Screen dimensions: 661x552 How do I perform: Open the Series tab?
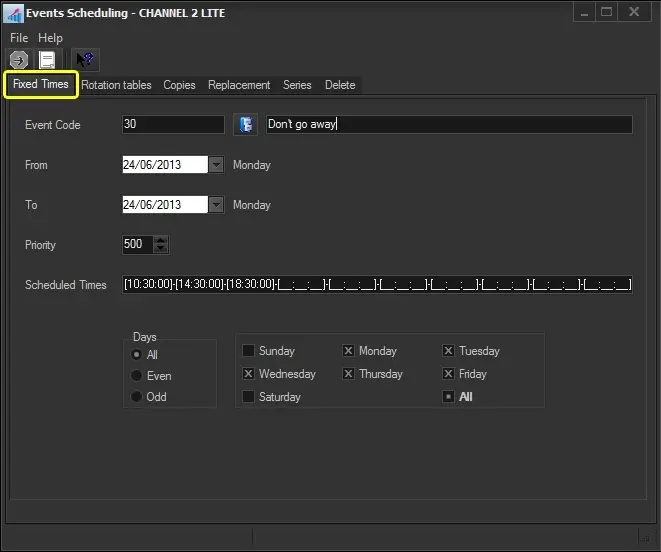(x=297, y=85)
